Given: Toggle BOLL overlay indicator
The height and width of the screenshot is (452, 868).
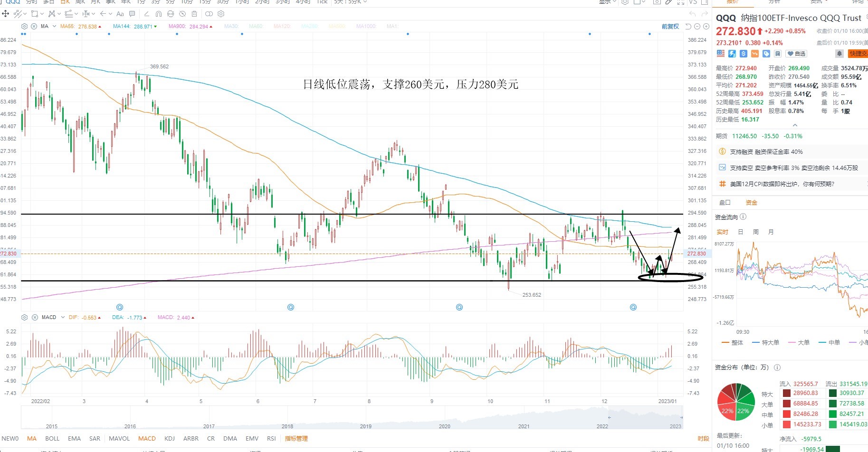Looking at the screenshot, I should tap(52, 438).
